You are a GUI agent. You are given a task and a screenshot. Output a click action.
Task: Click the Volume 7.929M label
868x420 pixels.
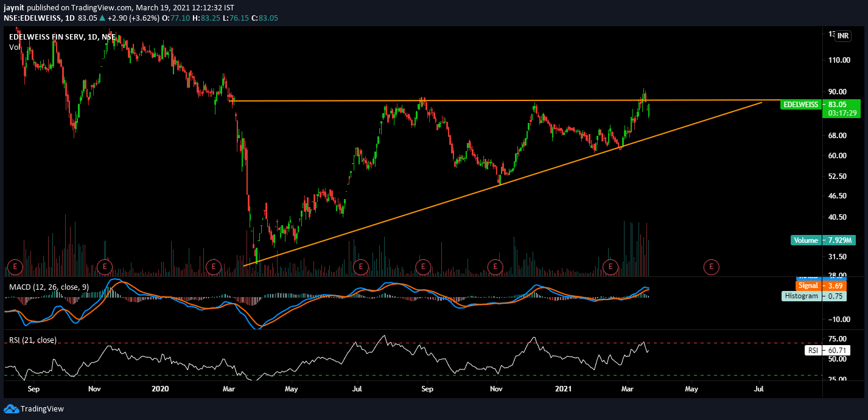(824, 240)
